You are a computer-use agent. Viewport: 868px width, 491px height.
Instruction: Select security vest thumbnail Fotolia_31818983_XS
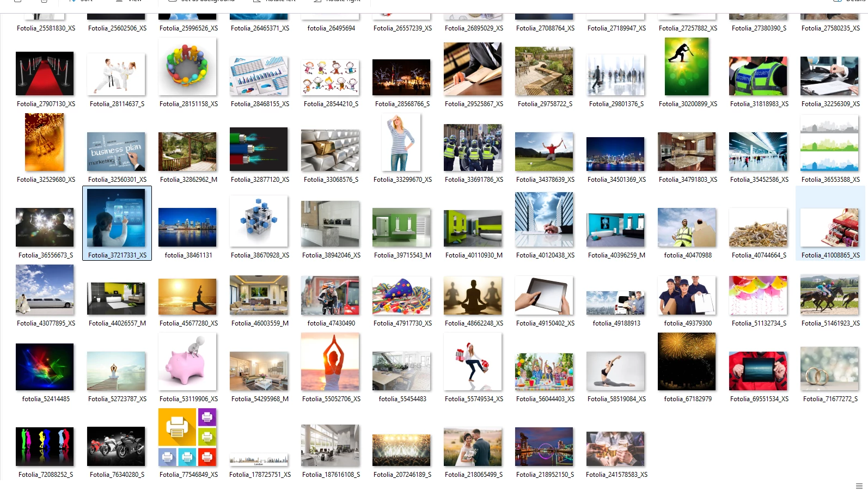(758, 76)
